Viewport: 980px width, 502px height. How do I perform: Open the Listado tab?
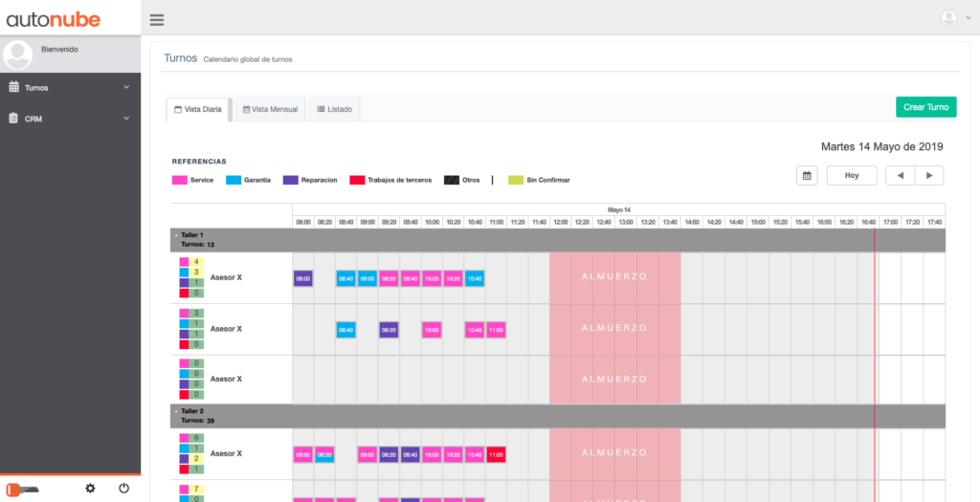pyautogui.click(x=334, y=109)
